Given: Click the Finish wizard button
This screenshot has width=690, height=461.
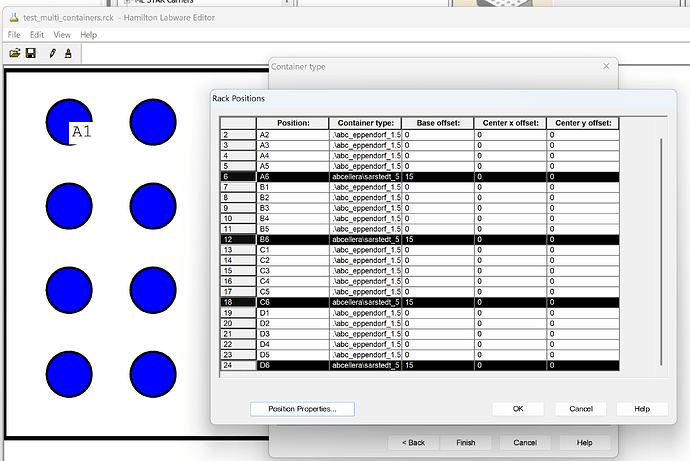Looking at the screenshot, I should 466,443.
